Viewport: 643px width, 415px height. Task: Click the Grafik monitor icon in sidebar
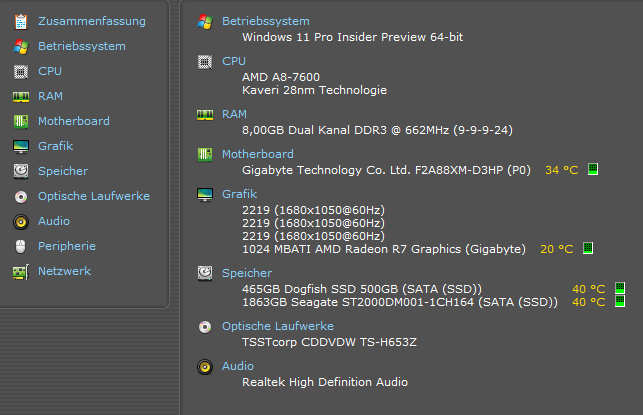(20, 146)
